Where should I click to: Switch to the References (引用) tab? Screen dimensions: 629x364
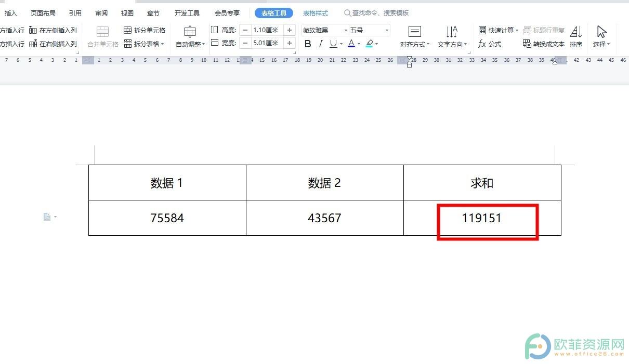(x=75, y=13)
